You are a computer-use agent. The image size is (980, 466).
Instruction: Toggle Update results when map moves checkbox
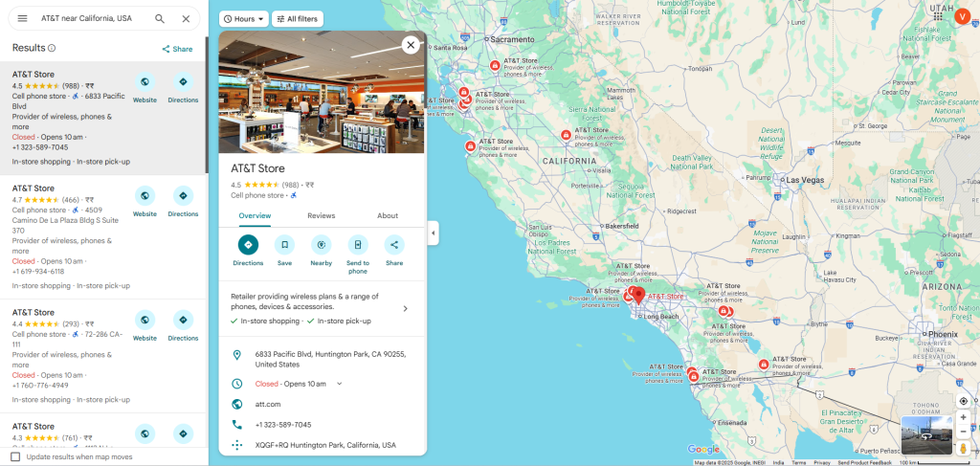tap(15, 456)
